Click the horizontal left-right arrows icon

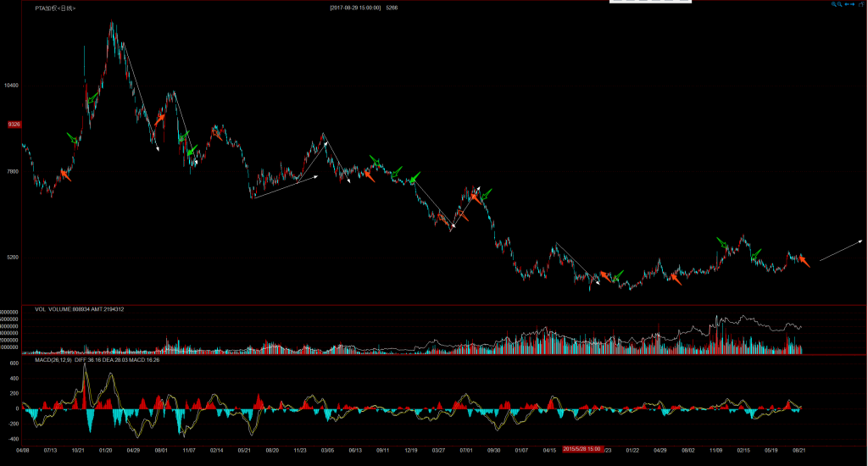(x=850, y=5)
